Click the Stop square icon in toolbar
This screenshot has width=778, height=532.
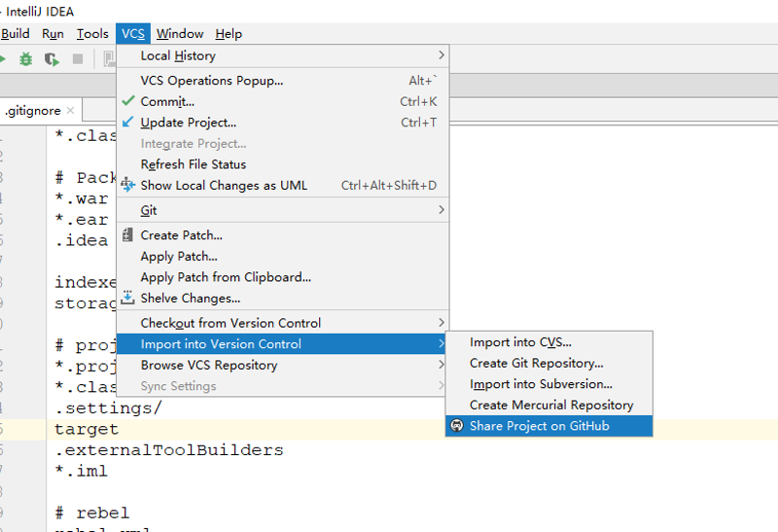coord(78,59)
